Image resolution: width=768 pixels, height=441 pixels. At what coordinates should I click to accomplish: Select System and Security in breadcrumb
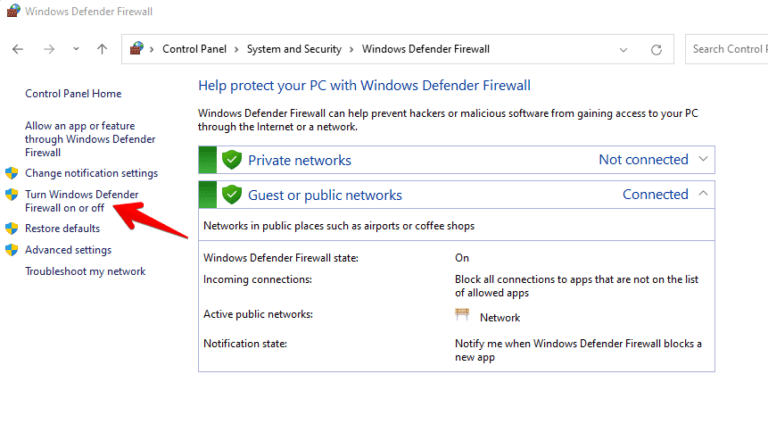tap(293, 49)
